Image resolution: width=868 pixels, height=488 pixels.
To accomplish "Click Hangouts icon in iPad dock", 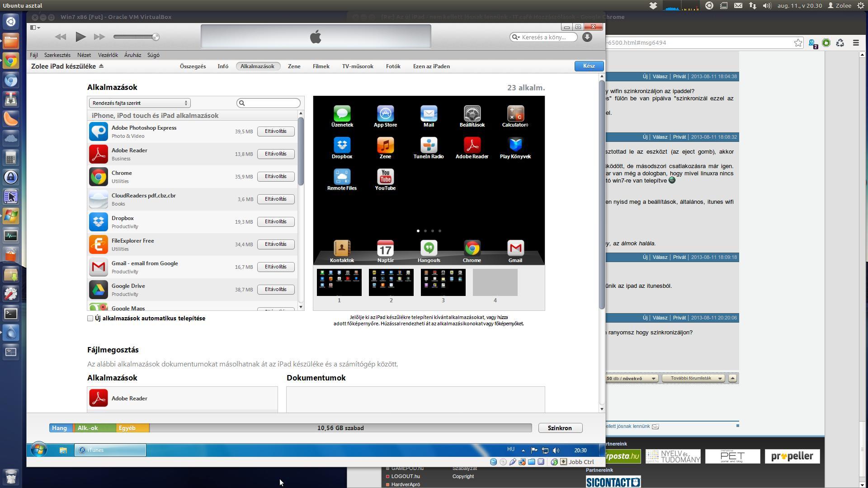I will (429, 248).
